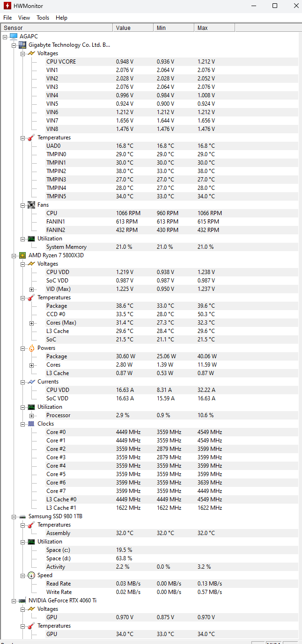
Task: Click the AMD Ryzen 7 5800X3D chip icon
Action: tap(22, 255)
